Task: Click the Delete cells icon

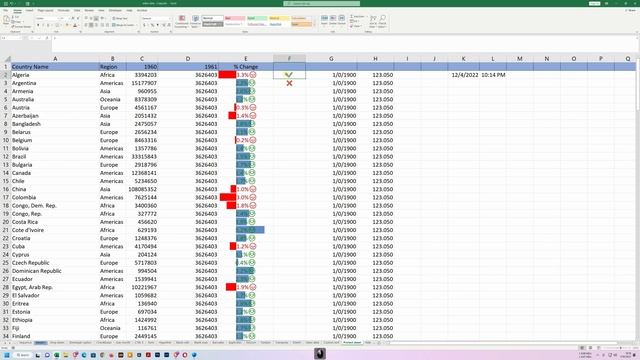Action: (333, 20)
